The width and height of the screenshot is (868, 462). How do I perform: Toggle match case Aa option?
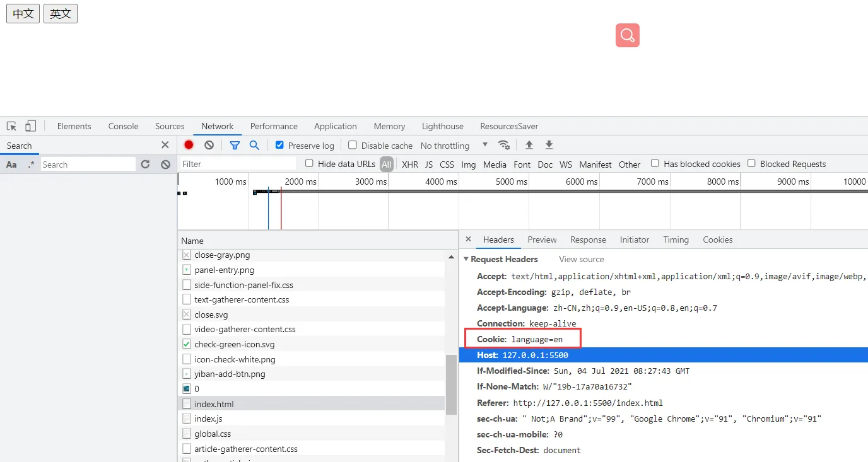pos(11,165)
